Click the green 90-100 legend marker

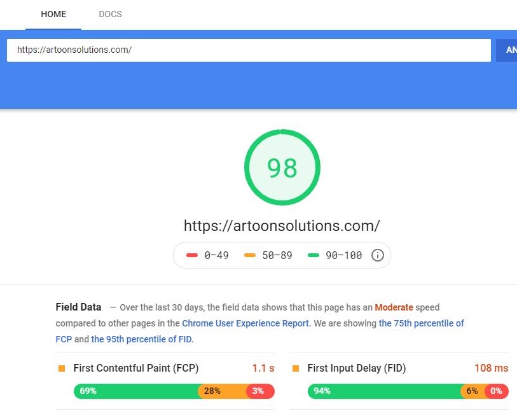pyautogui.click(x=314, y=255)
